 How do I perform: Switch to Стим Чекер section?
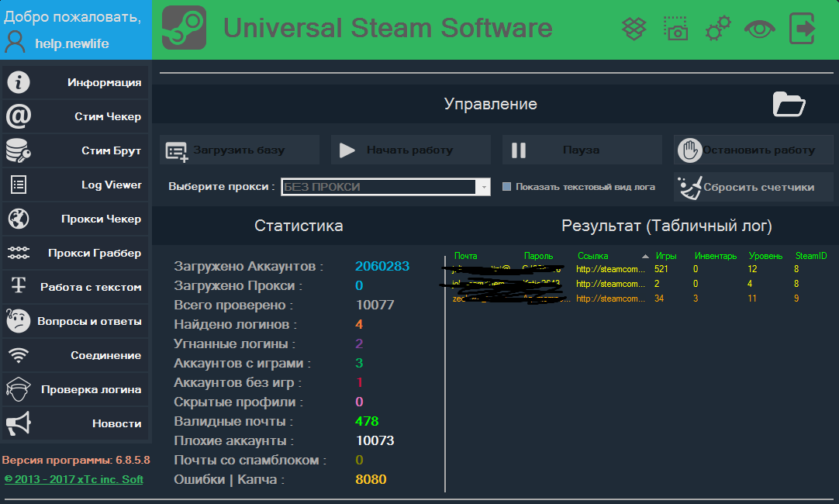click(75, 116)
